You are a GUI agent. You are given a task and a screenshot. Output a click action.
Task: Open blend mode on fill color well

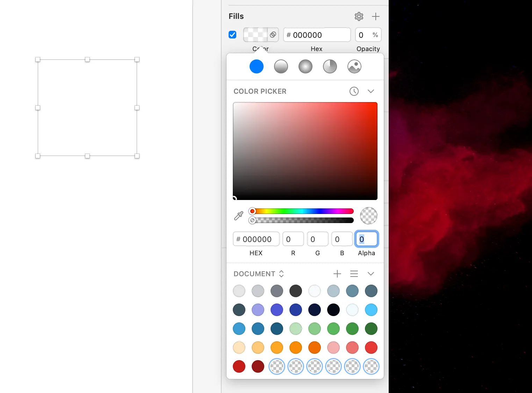point(273,35)
